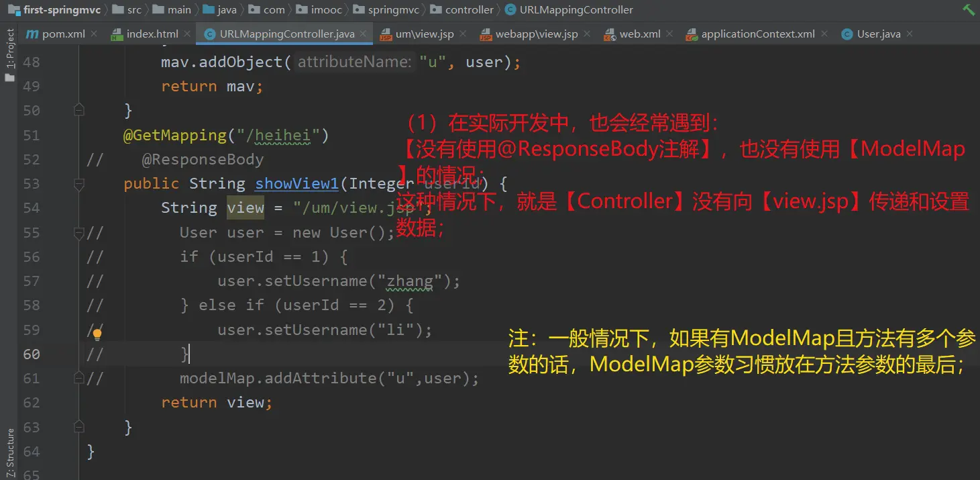Close the pom.xml tab

click(x=94, y=34)
